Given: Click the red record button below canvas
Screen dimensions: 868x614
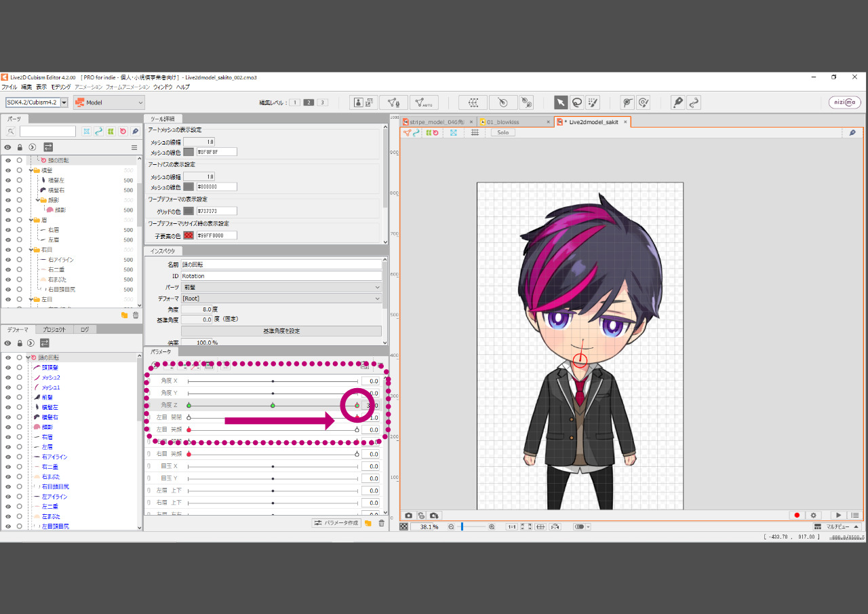Looking at the screenshot, I should point(797,516).
